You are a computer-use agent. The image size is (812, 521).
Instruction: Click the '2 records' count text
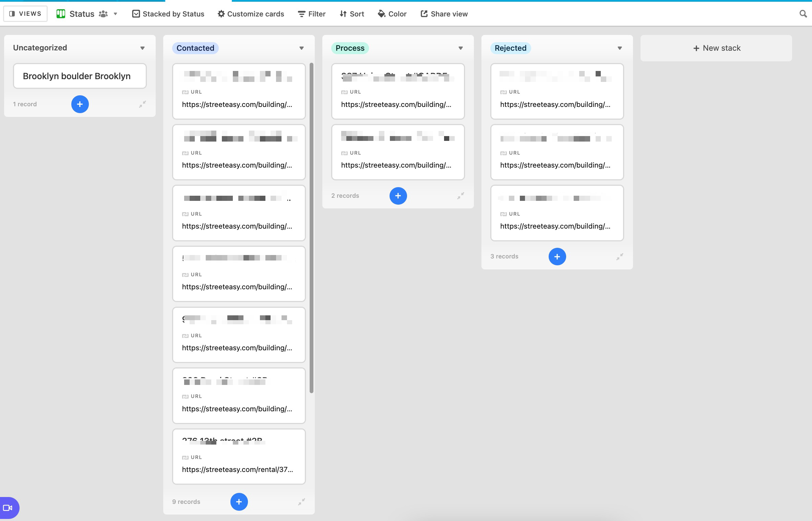345,196
